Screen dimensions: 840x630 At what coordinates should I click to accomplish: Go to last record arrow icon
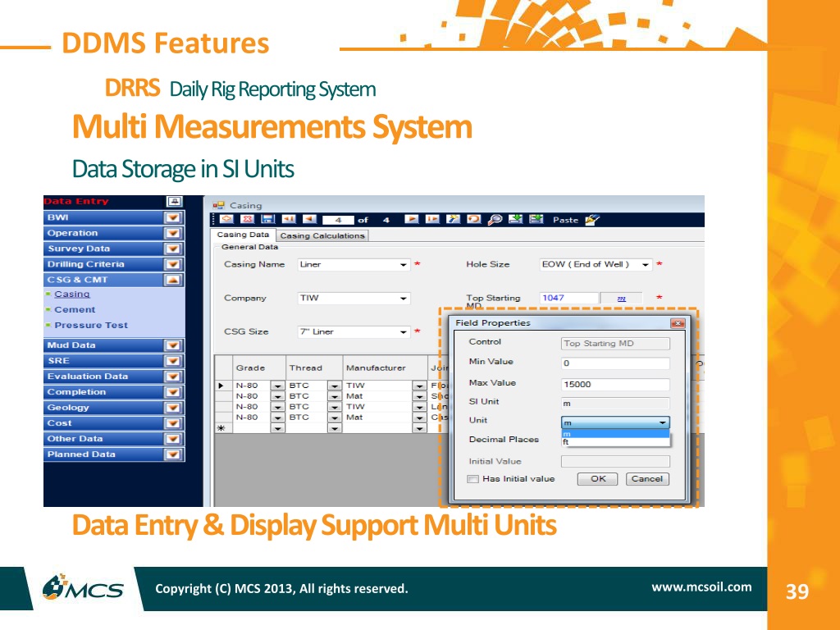coord(432,219)
